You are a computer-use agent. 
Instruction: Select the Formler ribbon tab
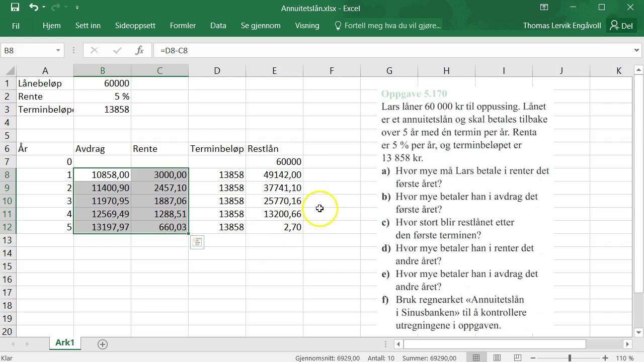183,26
